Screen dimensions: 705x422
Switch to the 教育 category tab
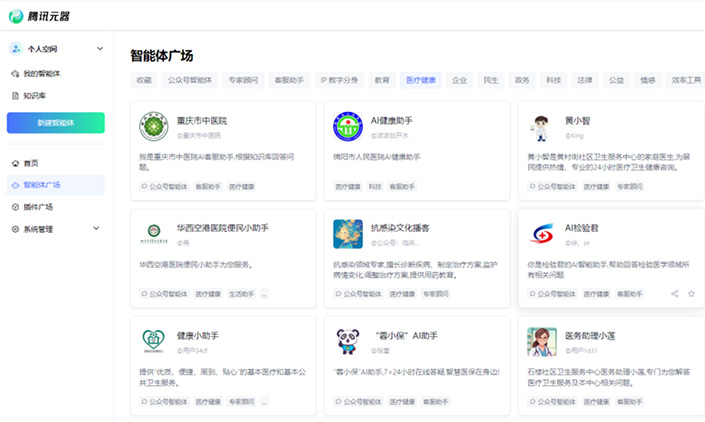(382, 79)
